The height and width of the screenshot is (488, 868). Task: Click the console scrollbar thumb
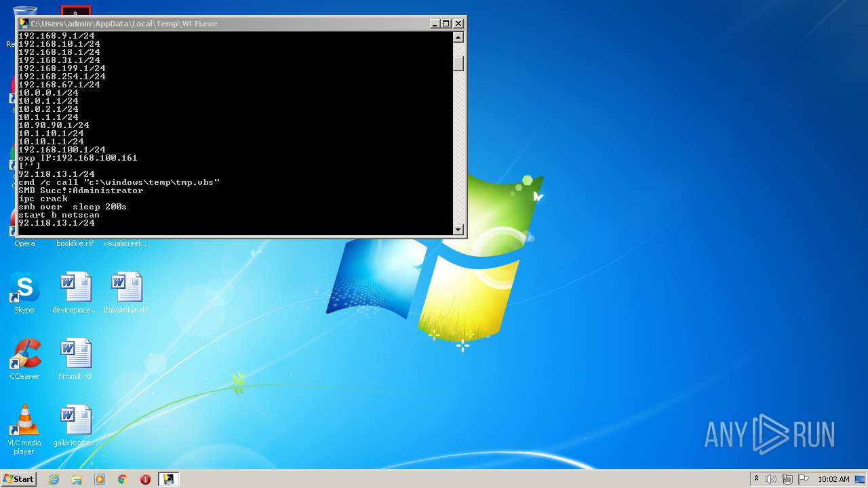pyautogui.click(x=458, y=63)
